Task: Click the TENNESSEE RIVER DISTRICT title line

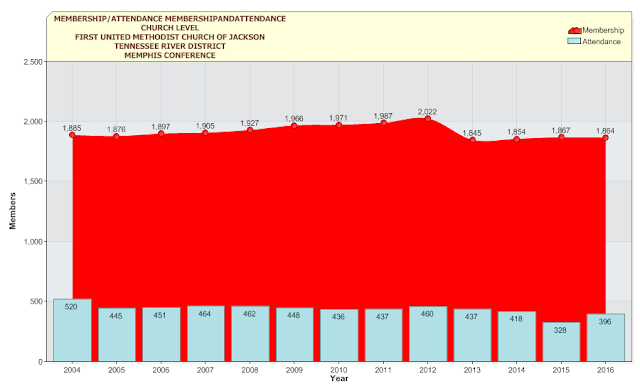Action: [170, 46]
